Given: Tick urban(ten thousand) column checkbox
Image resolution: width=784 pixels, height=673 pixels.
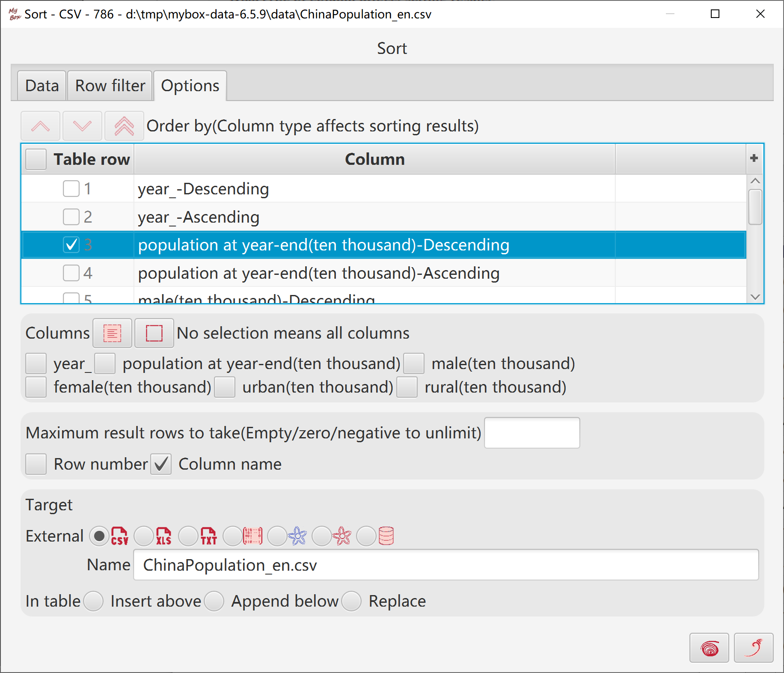Looking at the screenshot, I should (x=225, y=387).
